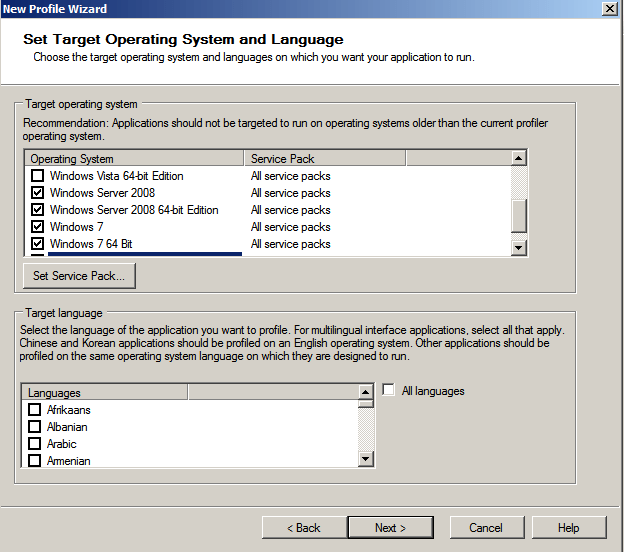Go to the previous wizard page with Back
The width and height of the screenshot is (624, 552).
point(304,528)
